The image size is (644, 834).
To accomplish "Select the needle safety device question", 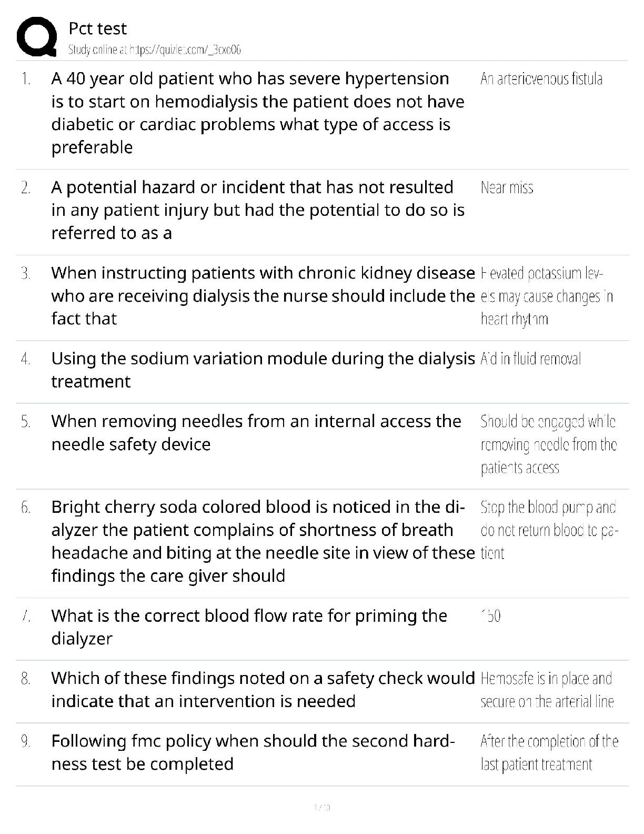I will [256, 433].
